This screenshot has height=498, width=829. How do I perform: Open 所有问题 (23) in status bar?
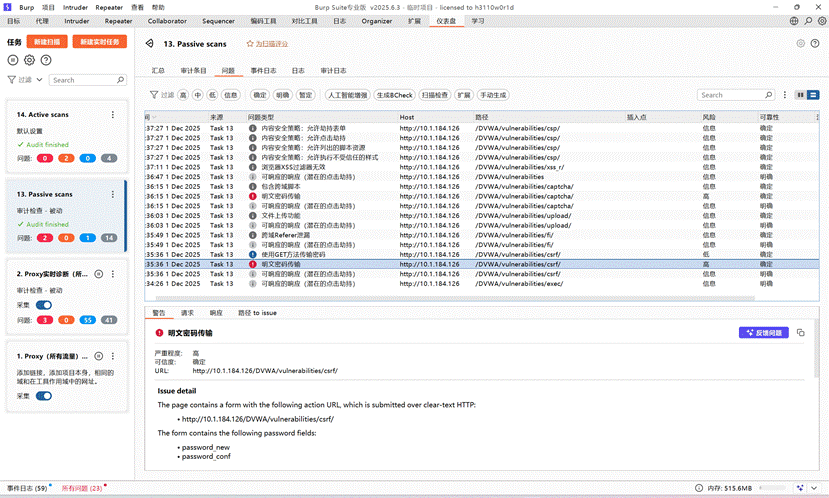(82, 488)
